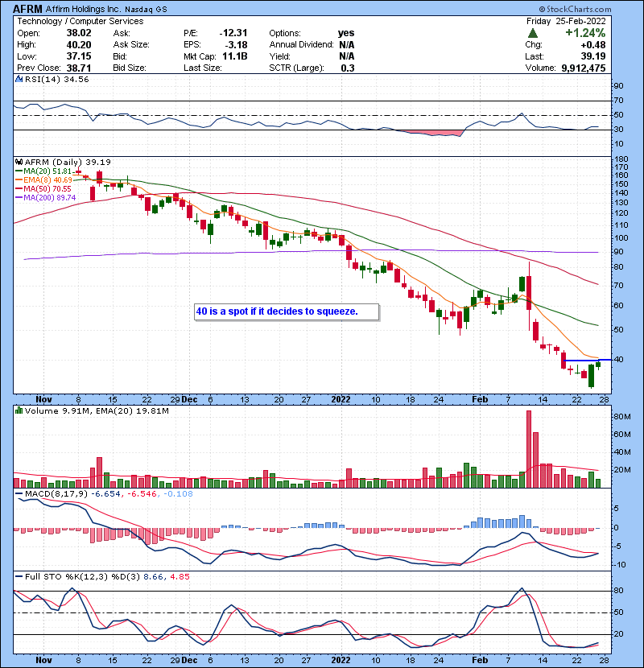Click the green up-triangle change indicator
The image size is (644, 668).
tap(532, 33)
